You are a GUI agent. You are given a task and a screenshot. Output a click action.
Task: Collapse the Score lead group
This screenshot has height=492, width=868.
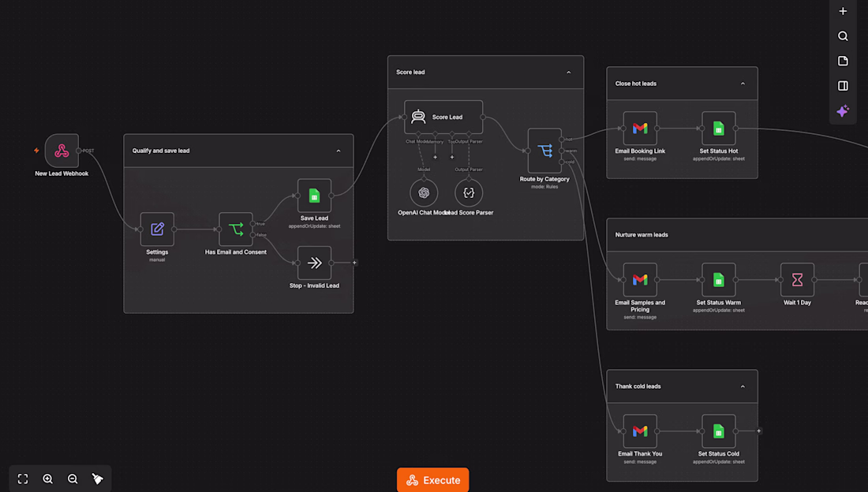pyautogui.click(x=568, y=73)
